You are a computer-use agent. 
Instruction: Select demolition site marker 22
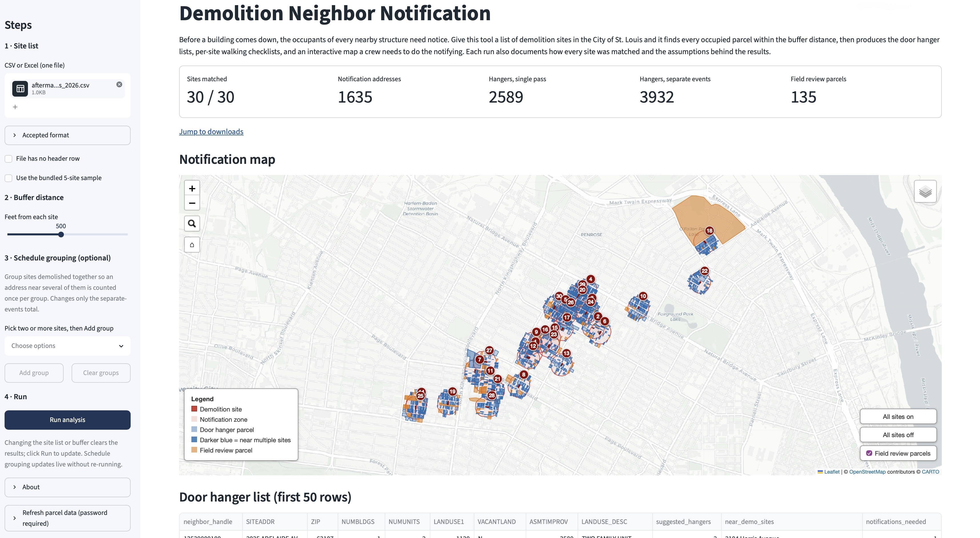pos(704,271)
